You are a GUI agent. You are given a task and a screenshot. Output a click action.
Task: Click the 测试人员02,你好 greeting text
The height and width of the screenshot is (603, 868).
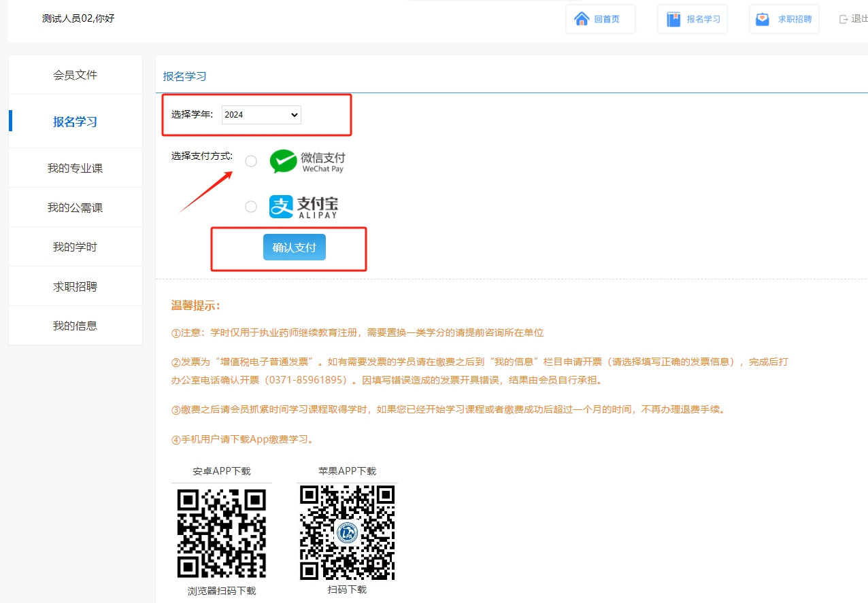tap(78, 18)
